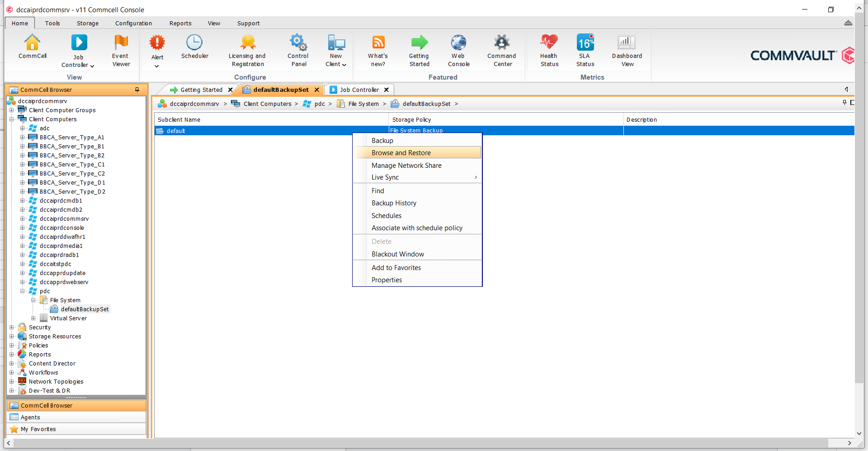Choose Blackout Window menu entry
The width and height of the screenshot is (868, 451).
click(417, 254)
